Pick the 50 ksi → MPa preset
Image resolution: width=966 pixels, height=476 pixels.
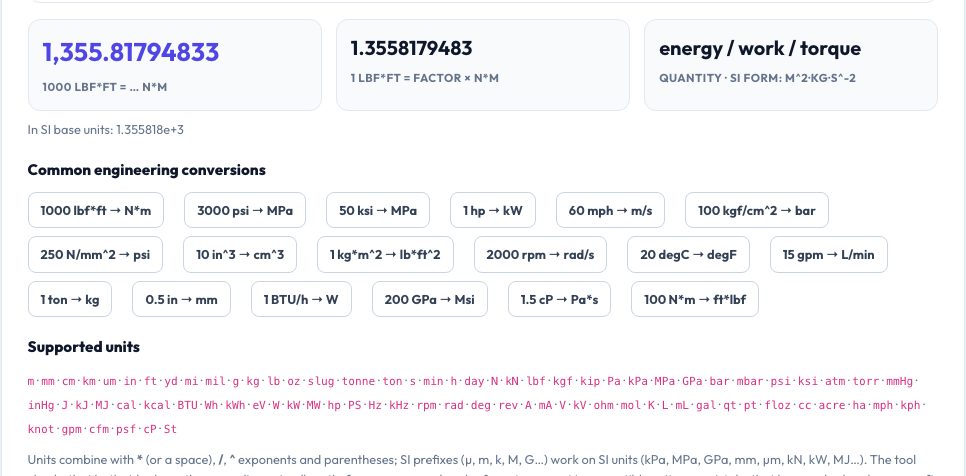click(378, 211)
